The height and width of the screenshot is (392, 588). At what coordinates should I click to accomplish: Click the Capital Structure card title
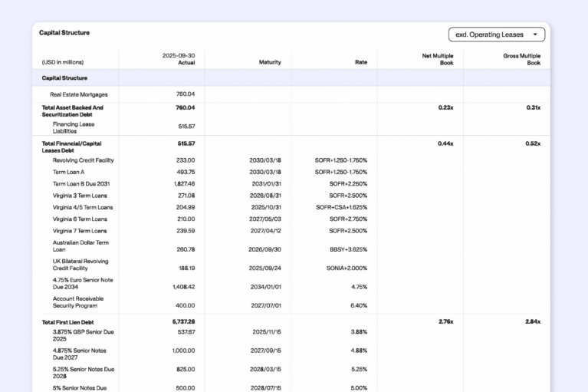[64, 33]
